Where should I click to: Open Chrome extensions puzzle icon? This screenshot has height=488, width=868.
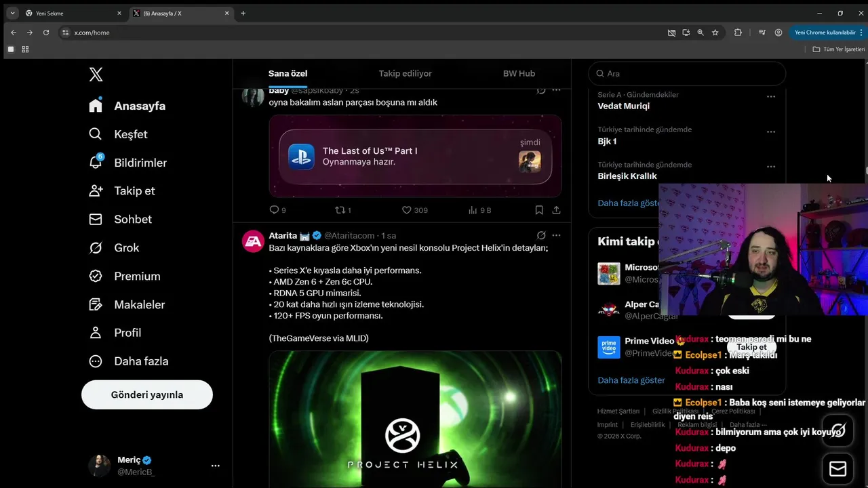[x=738, y=33]
